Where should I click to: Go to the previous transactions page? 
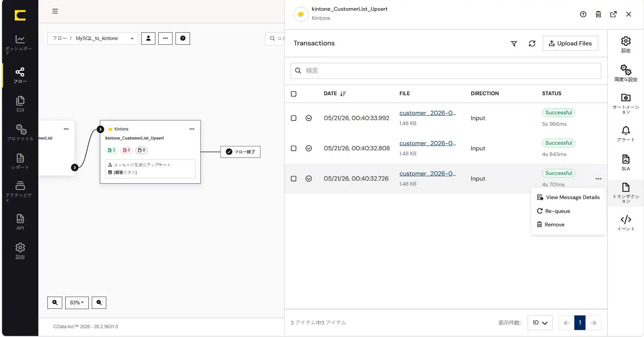[x=566, y=323]
